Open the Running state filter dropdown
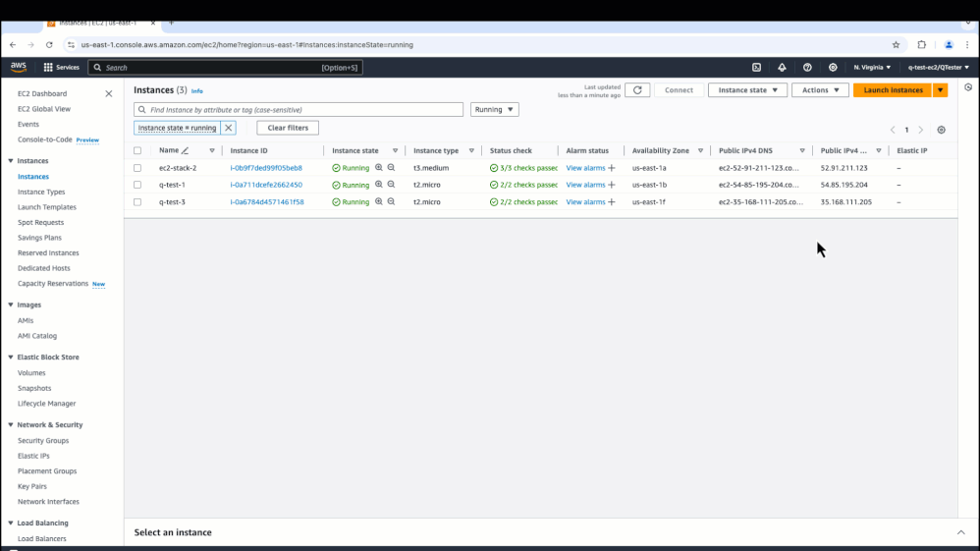 494,109
